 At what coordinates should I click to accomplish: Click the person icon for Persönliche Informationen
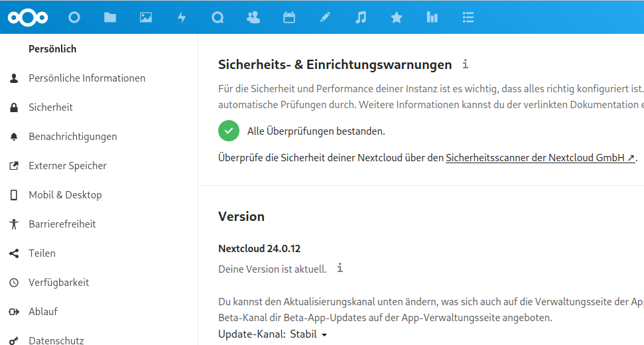[14, 78]
